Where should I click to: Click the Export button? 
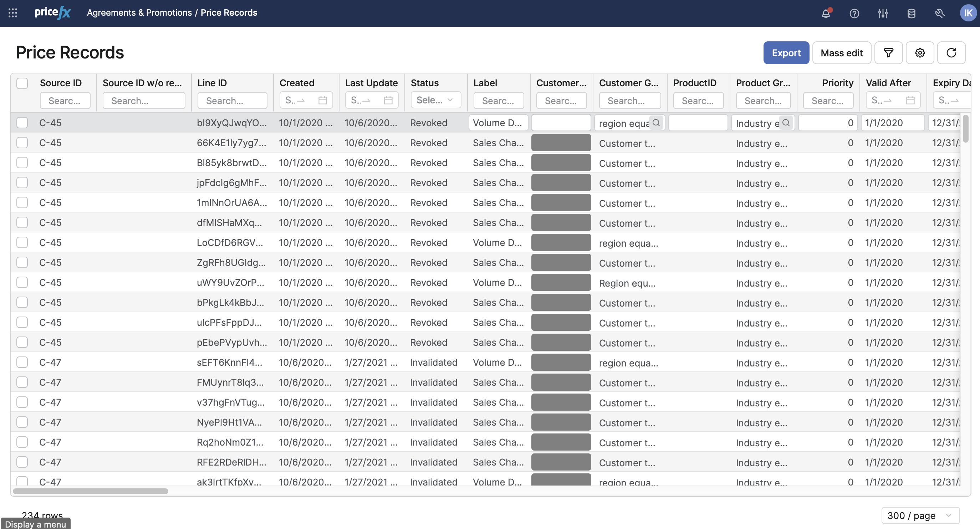coord(786,53)
